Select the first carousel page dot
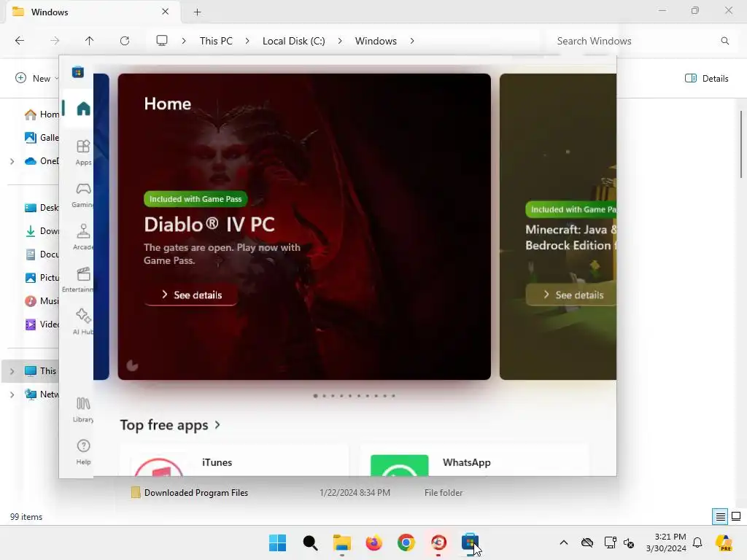Viewport: 747px width, 560px height. (315, 396)
